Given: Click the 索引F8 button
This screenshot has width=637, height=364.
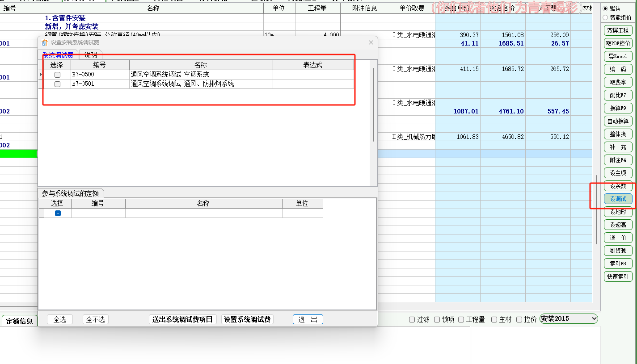Looking at the screenshot, I should click(x=618, y=264).
